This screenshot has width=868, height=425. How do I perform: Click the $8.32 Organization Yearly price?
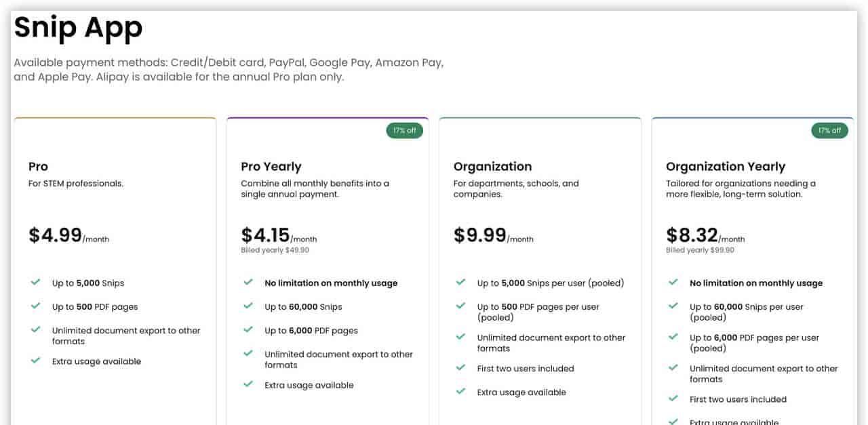[692, 235]
